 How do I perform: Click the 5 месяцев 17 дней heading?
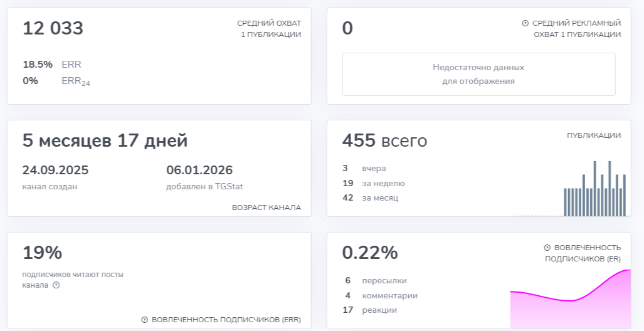(105, 140)
